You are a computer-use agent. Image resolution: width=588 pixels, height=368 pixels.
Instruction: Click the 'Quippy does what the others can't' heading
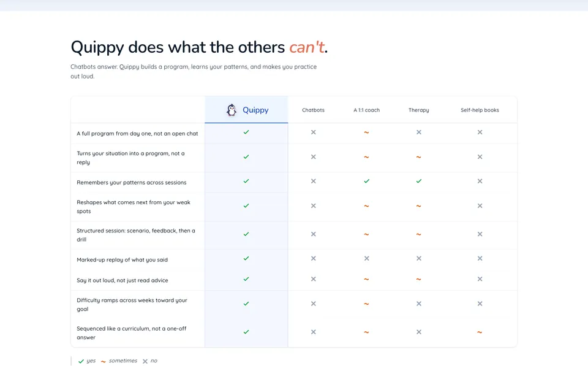[x=199, y=47]
